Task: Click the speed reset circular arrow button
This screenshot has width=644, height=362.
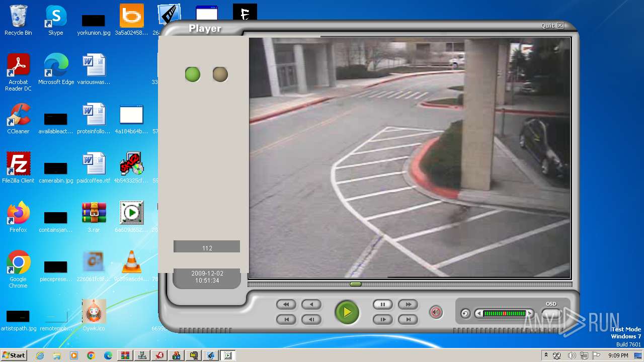Action: tap(465, 314)
